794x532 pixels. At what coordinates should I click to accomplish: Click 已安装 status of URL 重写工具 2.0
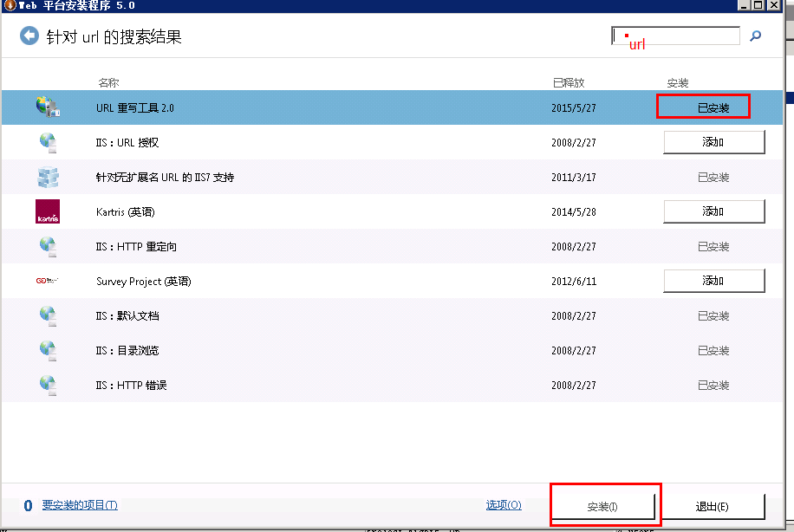(x=713, y=107)
